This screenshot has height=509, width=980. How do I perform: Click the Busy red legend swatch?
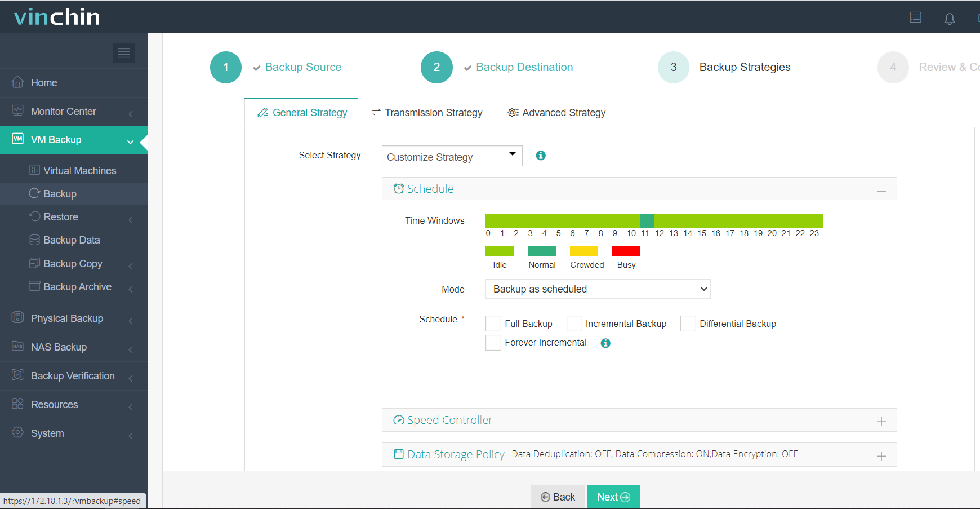tap(626, 251)
